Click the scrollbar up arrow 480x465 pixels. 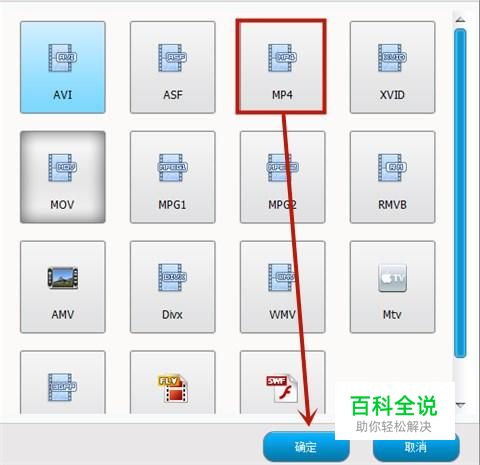tap(460, 20)
